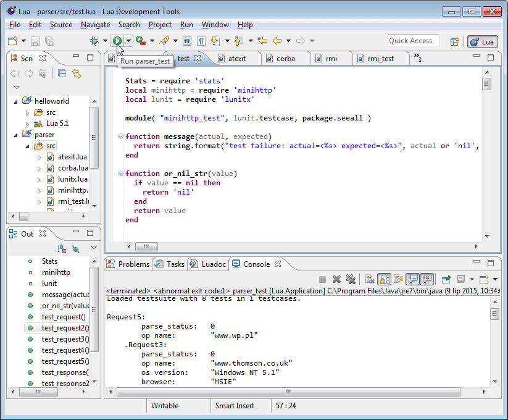
Task: Click the Save All icon
Action: 49,41
